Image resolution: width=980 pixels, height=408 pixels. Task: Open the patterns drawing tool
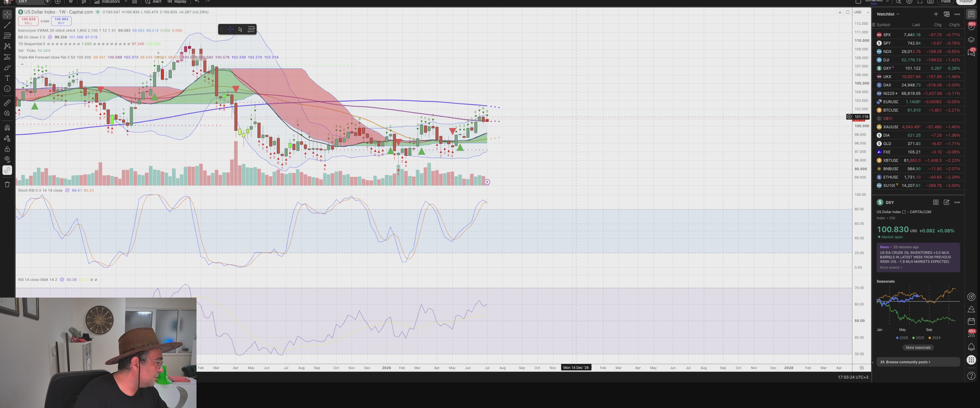pyautogui.click(x=7, y=46)
